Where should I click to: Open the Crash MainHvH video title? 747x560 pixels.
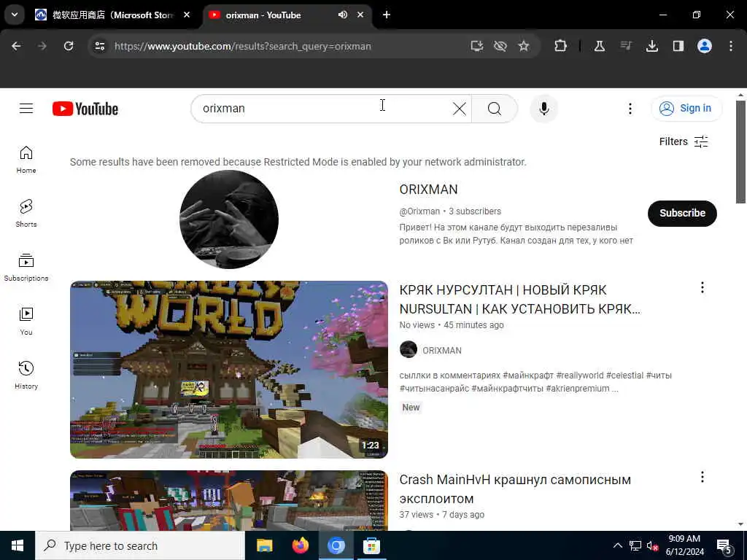click(x=515, y=489)
